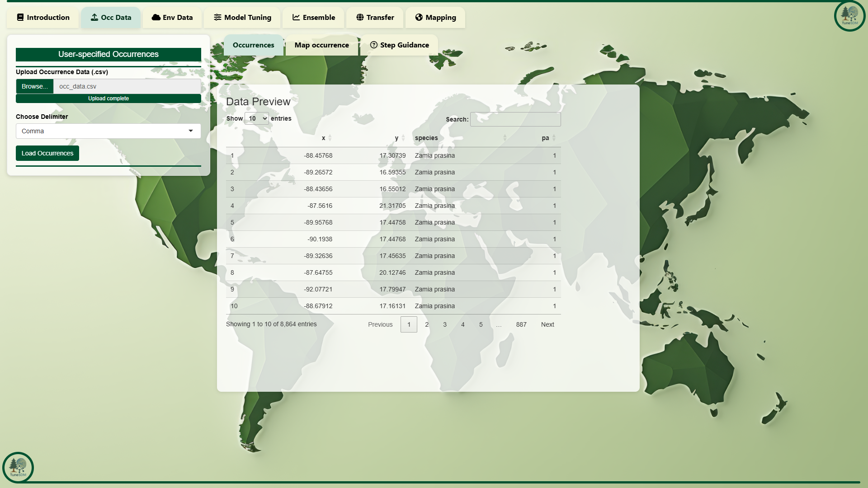This screenshot has width=868, height=488.
Task: Click the upload icon on Occ Data tab
Action: tap(94, 18)
